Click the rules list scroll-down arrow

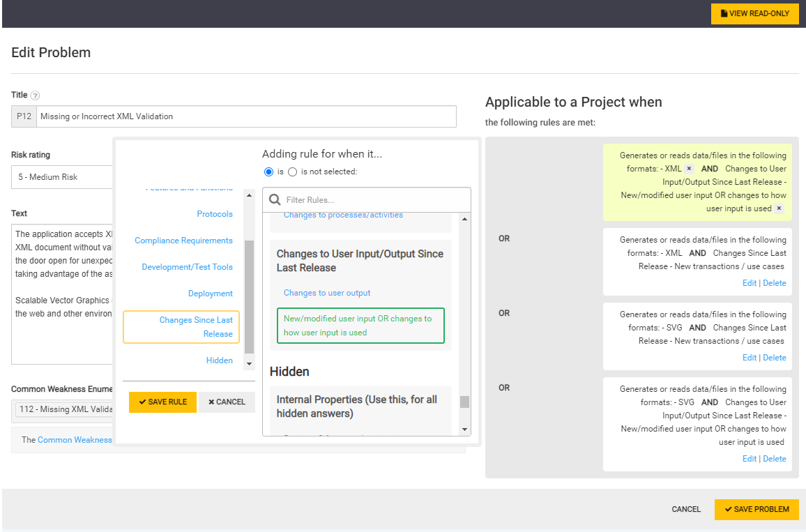465,430
